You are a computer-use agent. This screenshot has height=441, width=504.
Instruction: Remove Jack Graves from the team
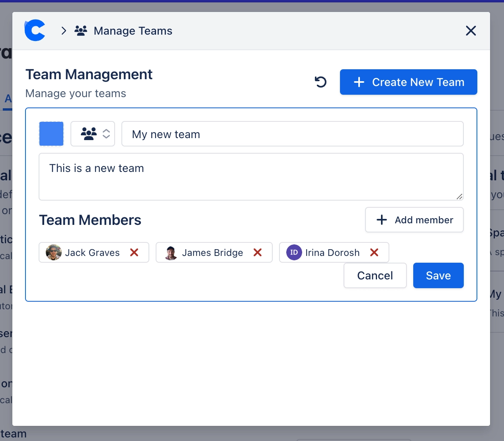pyautogui.click(x=134, y=252)
